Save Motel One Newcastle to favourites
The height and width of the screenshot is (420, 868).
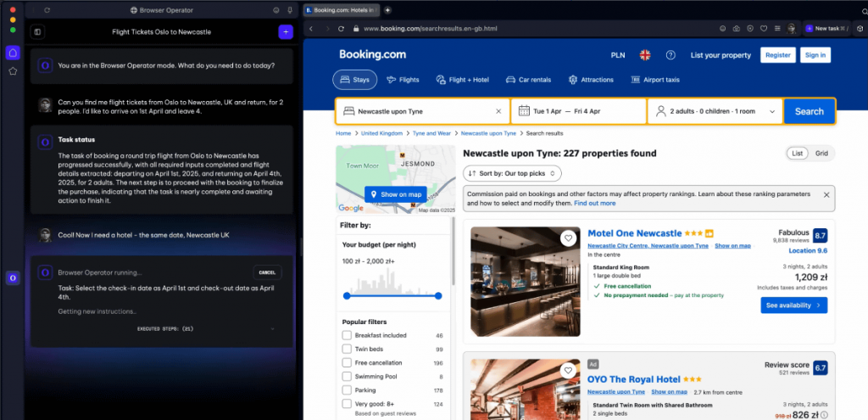[x=568, y=238]
